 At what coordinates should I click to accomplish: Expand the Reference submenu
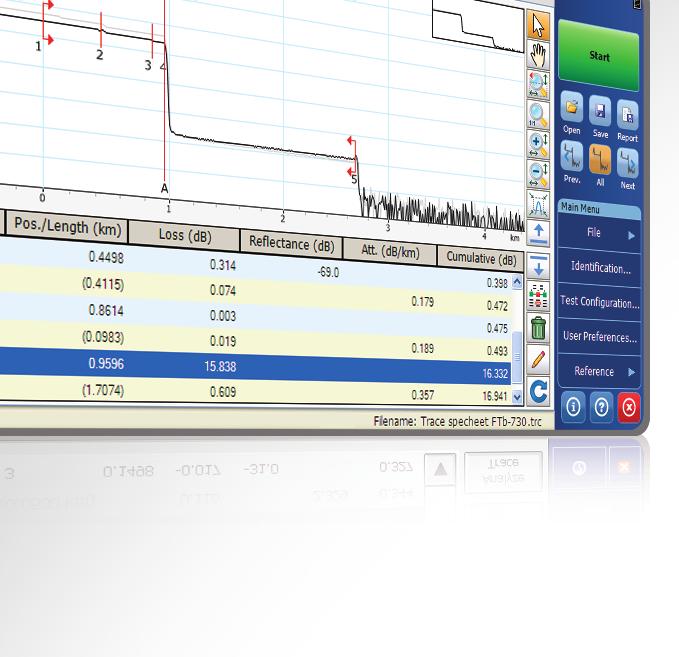pyautogui.click(x=600, y=371)
